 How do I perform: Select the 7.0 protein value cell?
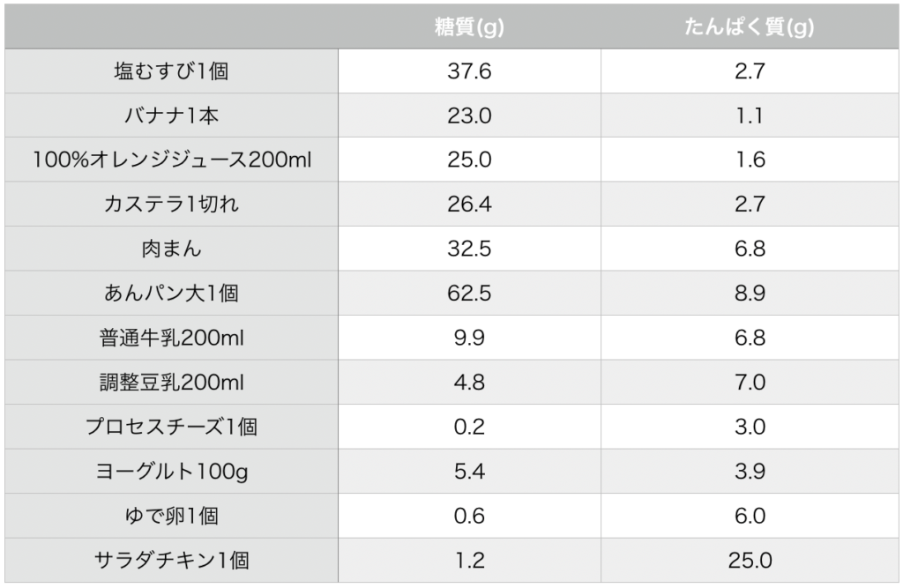click(x=750, y=382)
